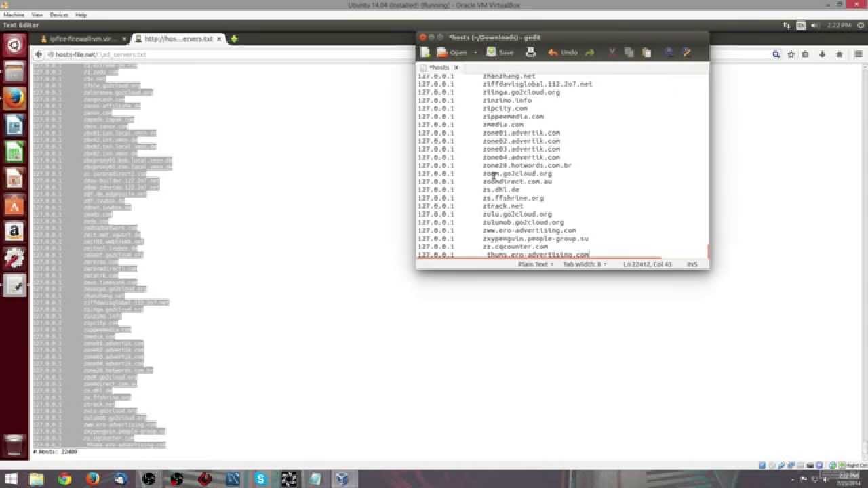The image size is (868, 488).
Task: Open the Tab Width dropdown
Action: tap(585, 264)
